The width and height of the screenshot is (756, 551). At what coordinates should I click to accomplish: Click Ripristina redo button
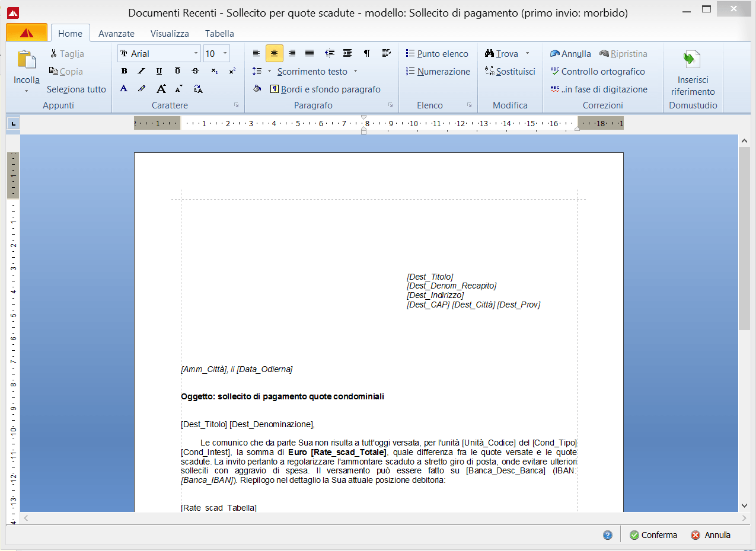tap(623, 54)
